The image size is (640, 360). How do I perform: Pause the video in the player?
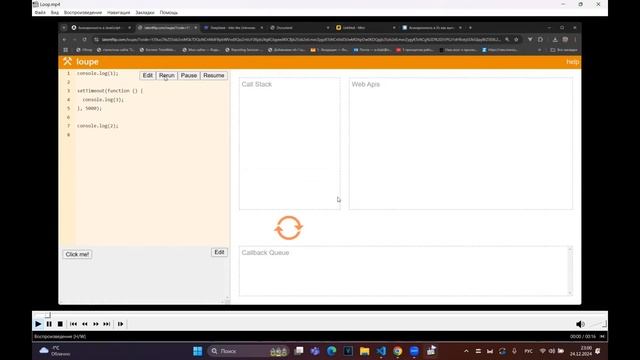pyautogui.click(x=49, y=324)
